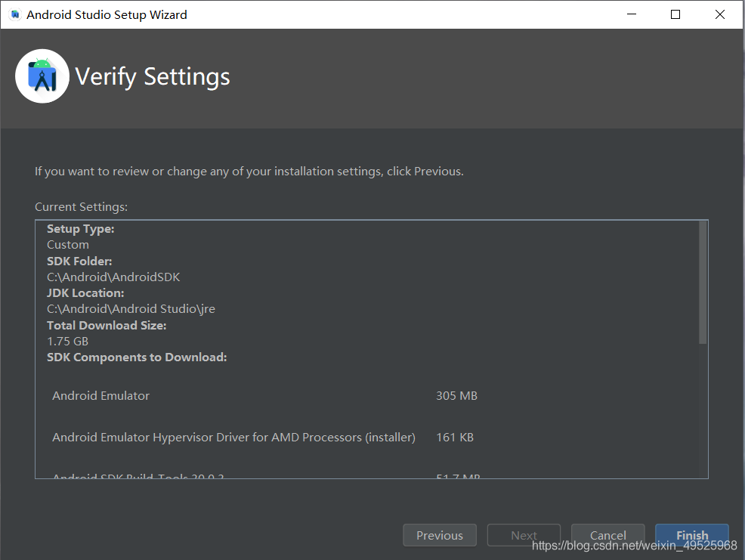
Task: Minimize the Setup Wizard window
Action: click(632, 15)
